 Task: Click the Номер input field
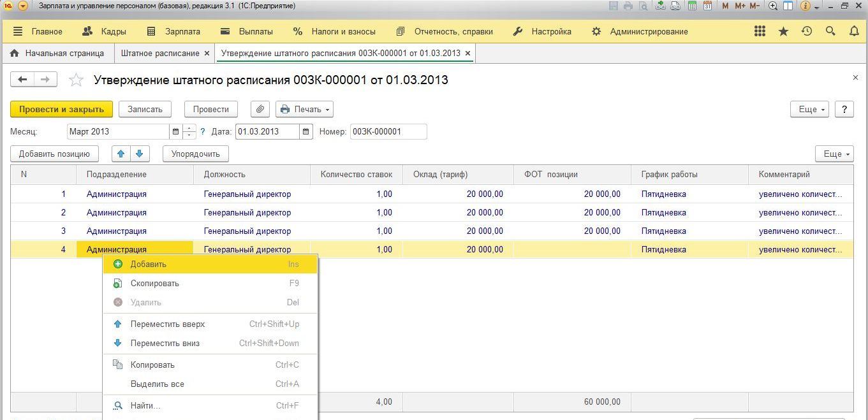388,132
